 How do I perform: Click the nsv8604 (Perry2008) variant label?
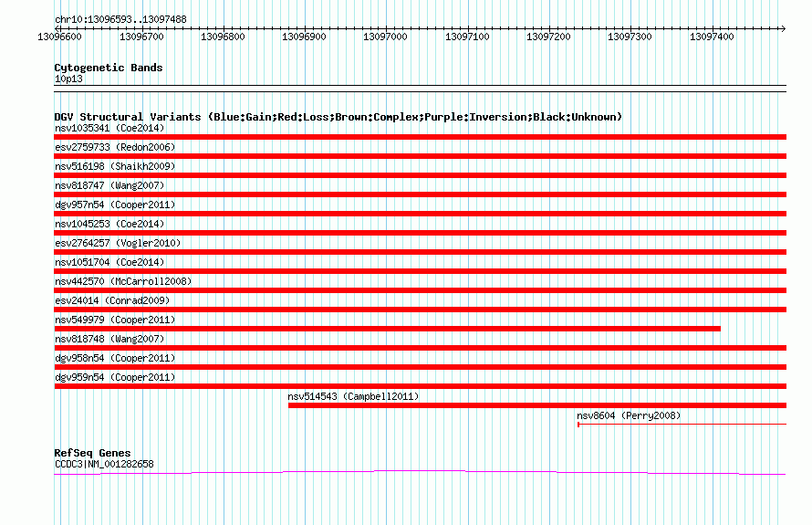629,415
